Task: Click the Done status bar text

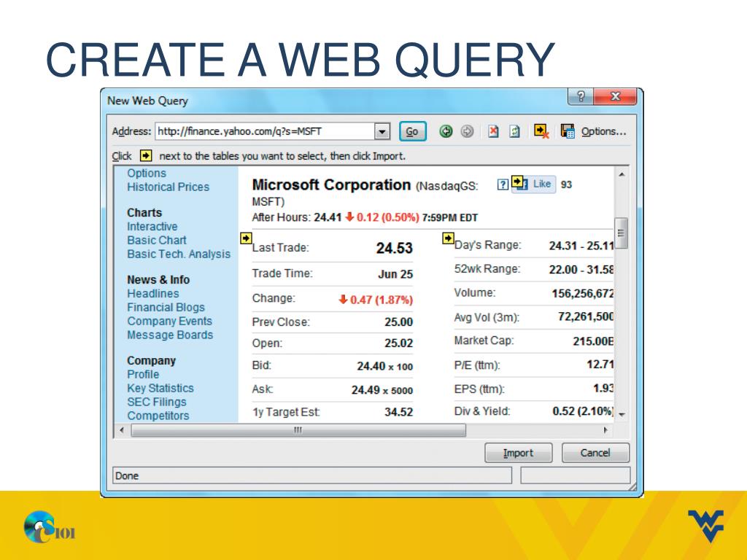Action: click(127, 475)
